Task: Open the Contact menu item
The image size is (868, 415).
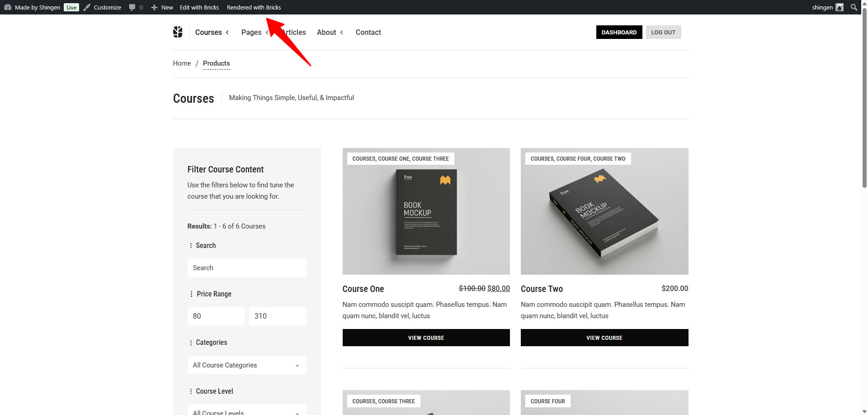Action: tap(368, 33)
